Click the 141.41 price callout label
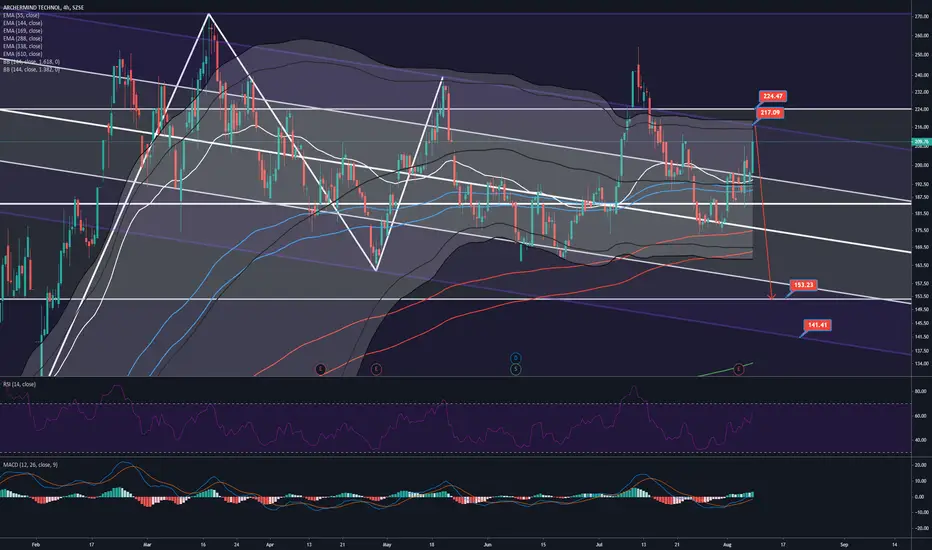932x550 pixels. pos(817,325)
